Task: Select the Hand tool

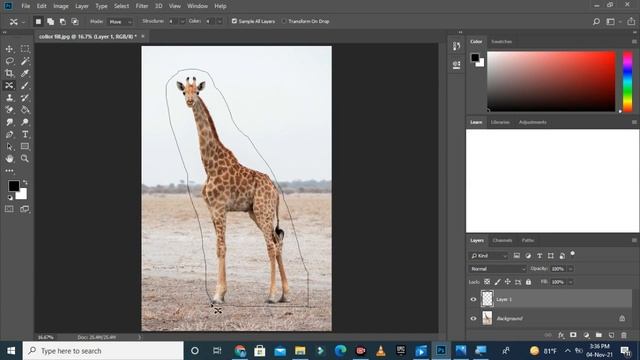Action: (x=9, y=158)
